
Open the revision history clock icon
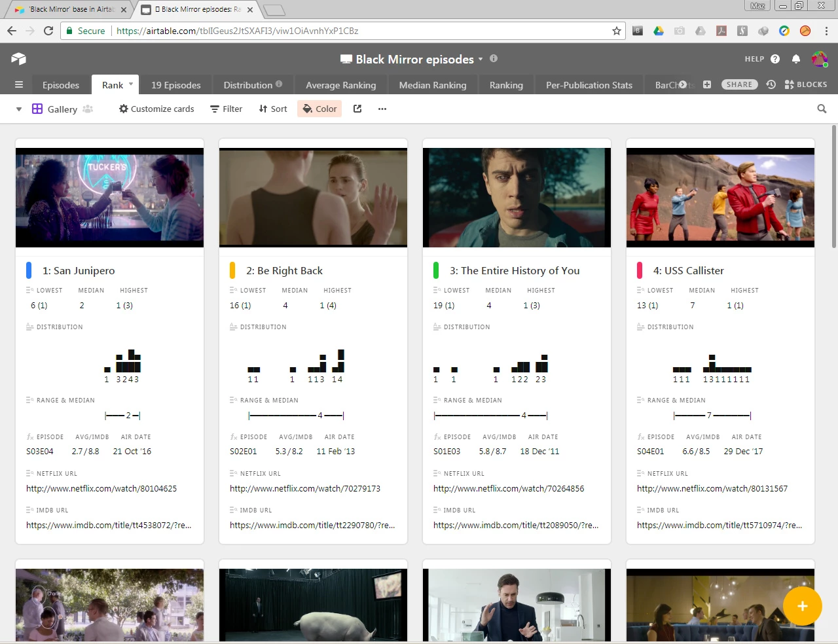tap(771, 84)
